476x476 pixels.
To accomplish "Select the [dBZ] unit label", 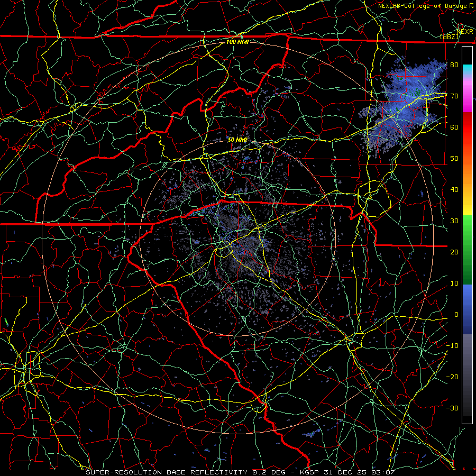I will click(450, 37).
